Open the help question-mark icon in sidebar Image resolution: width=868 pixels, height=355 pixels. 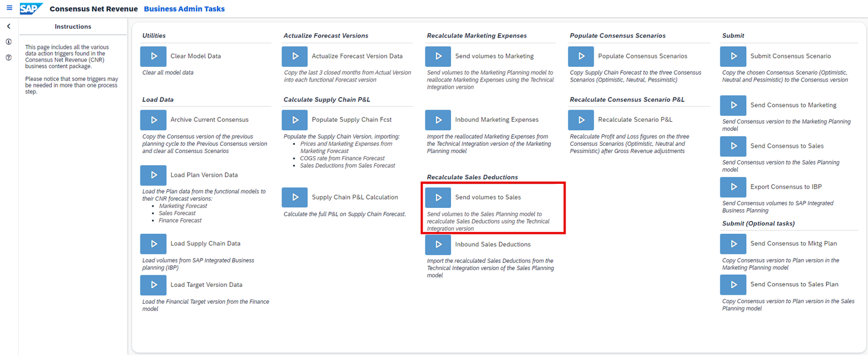(x=8, y=58)
